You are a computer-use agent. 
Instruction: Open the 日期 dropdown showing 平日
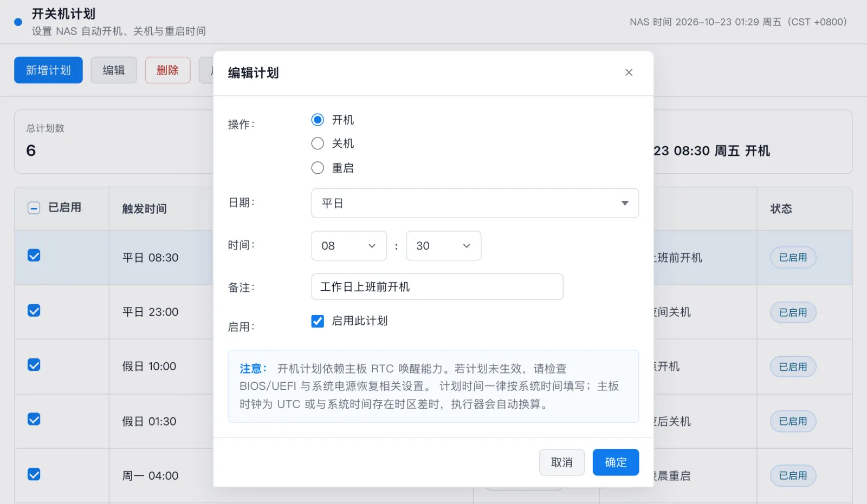click(x=475, y=203)
